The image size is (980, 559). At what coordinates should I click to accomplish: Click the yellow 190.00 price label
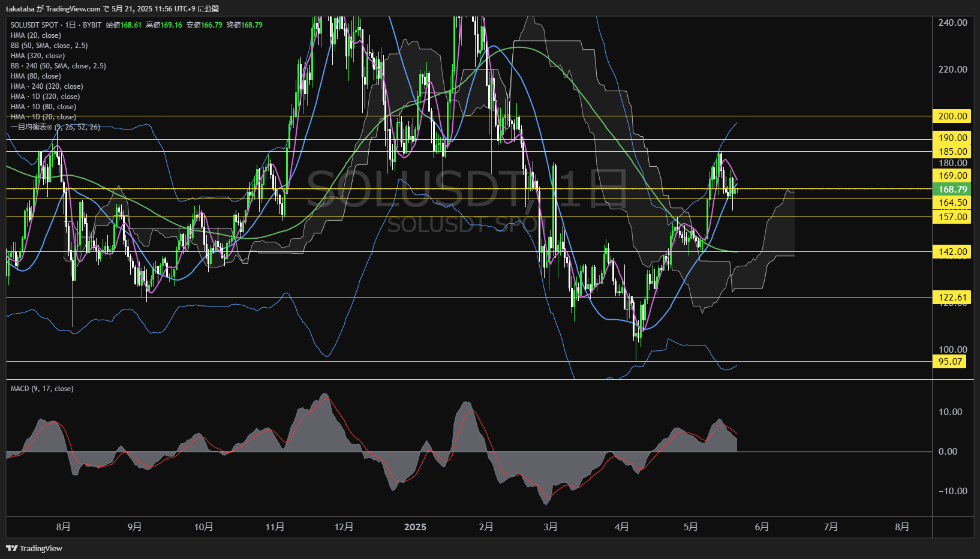952,138
